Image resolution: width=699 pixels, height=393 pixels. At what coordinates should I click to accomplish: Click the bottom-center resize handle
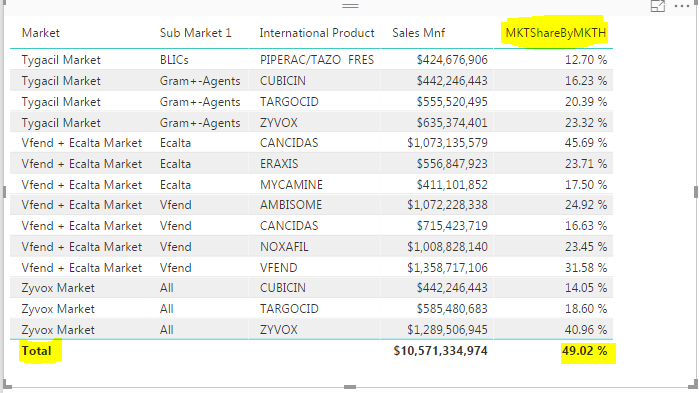point(350,387)
